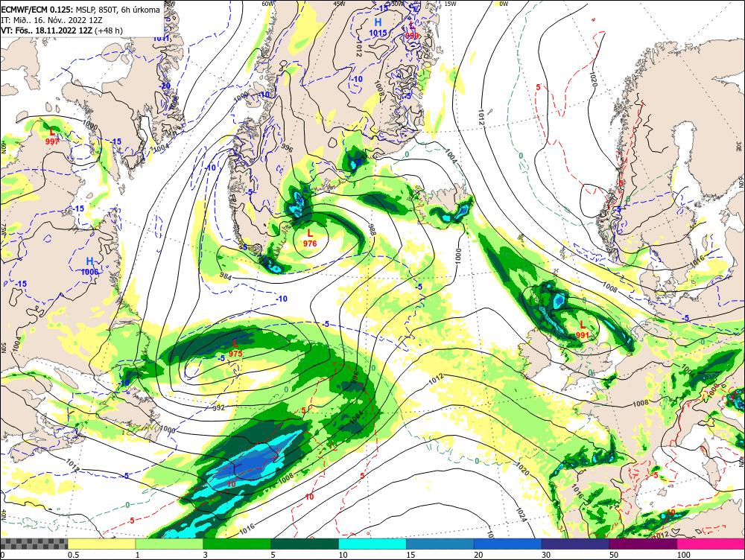Click the dark green 5–10 mm legend swatch
The image size is (745, 560).
coord(305,544)
